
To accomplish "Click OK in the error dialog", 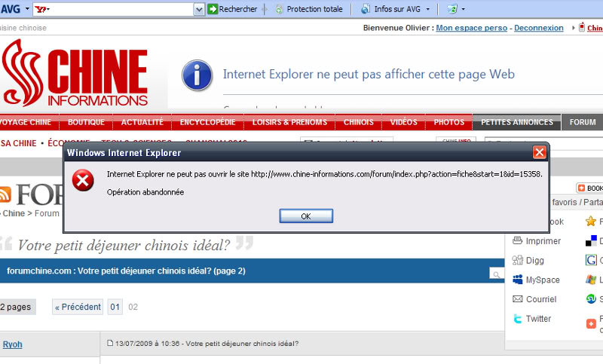I will (306, 216).
